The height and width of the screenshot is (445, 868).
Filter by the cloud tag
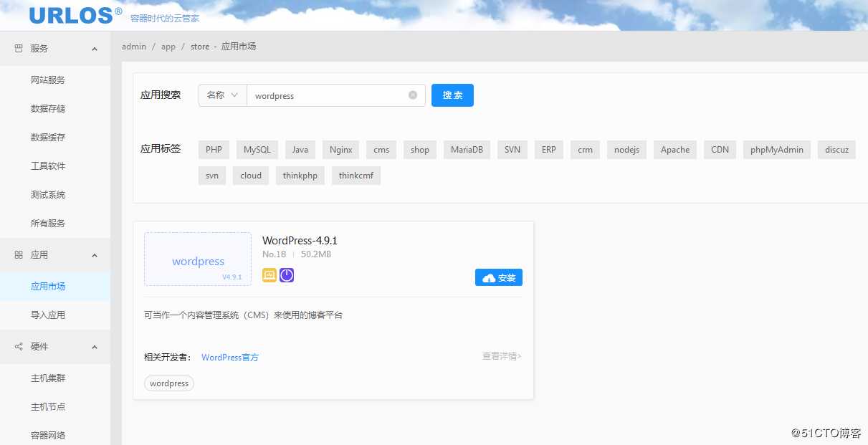[251, 176]
